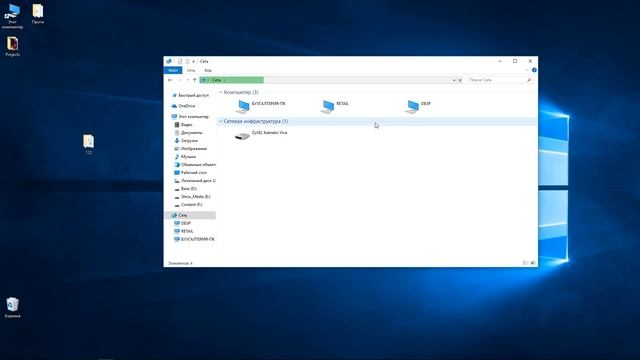
Task: Select OneDrive in the navigation pane
Action: click(x=183, y=106)
